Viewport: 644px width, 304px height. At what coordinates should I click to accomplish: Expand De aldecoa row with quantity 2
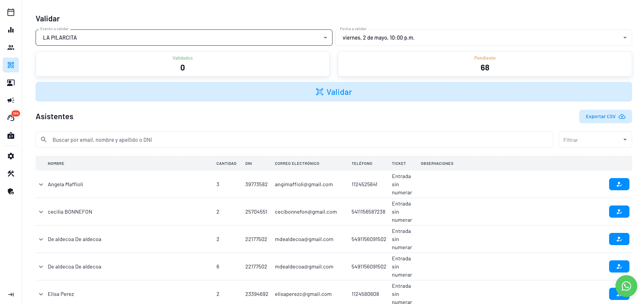[x=41, y=239]
